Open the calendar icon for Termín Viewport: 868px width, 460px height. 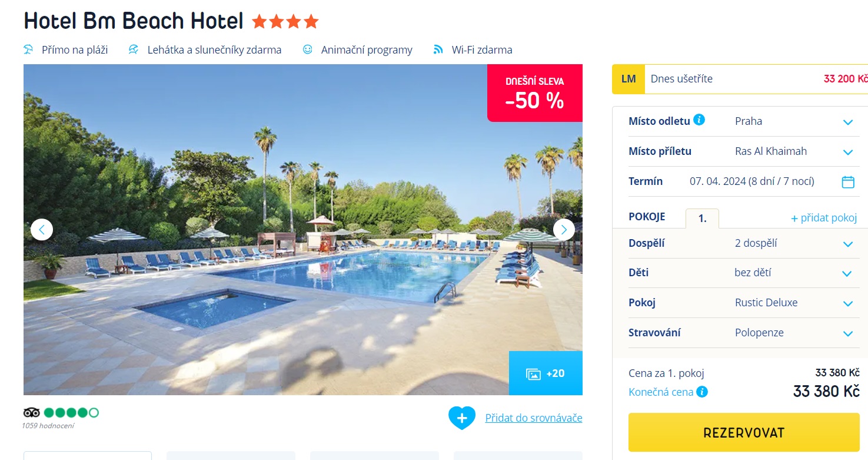[848, 182]
